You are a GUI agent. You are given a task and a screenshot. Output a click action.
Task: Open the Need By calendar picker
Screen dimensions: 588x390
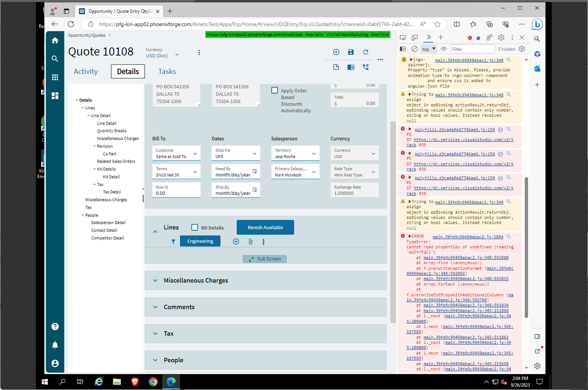tap(255, 171)
